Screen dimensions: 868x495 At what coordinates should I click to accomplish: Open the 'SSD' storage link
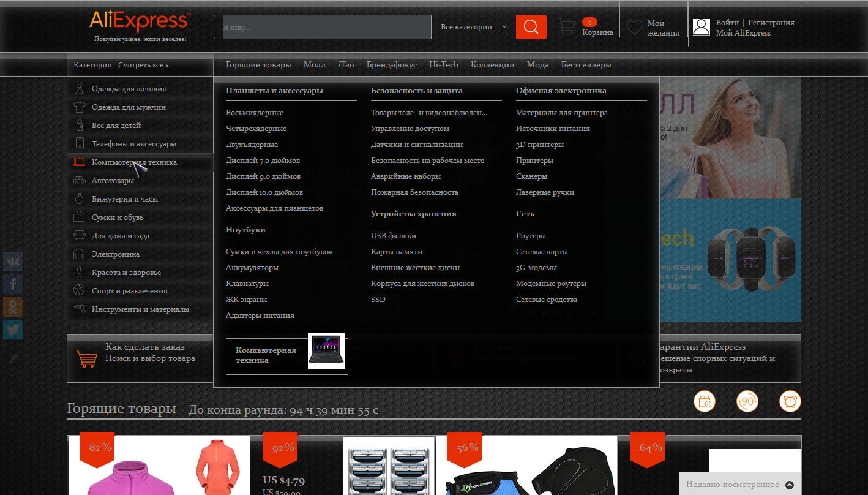378,300
